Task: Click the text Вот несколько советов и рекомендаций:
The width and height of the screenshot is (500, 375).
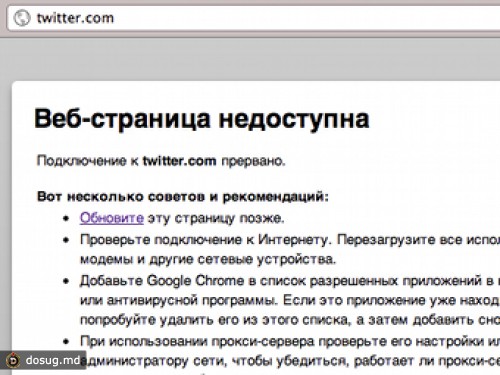Action: pos(183,197)
